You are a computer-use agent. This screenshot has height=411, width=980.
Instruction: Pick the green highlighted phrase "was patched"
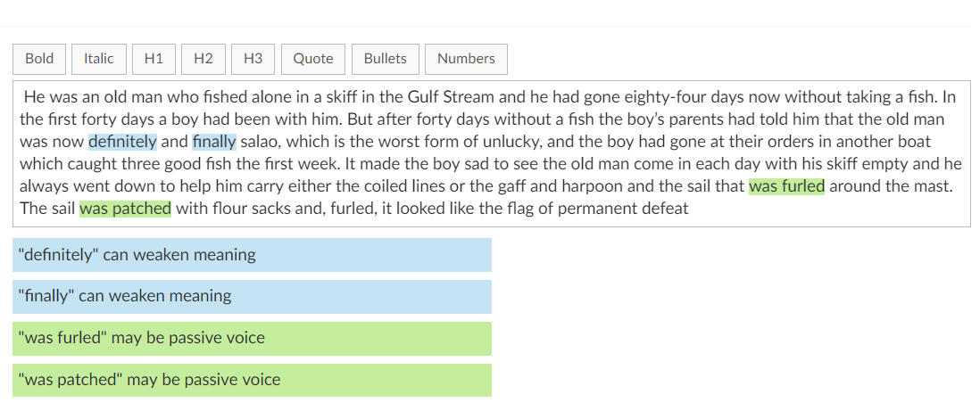pos(125,208)
